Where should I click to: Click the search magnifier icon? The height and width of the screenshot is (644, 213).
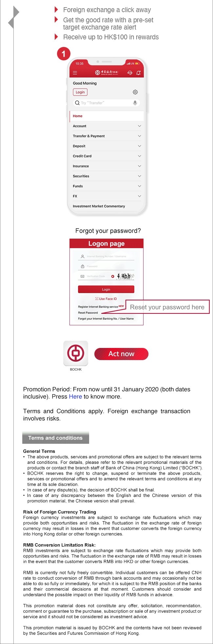pyautogui.click(x=77, y=103)
